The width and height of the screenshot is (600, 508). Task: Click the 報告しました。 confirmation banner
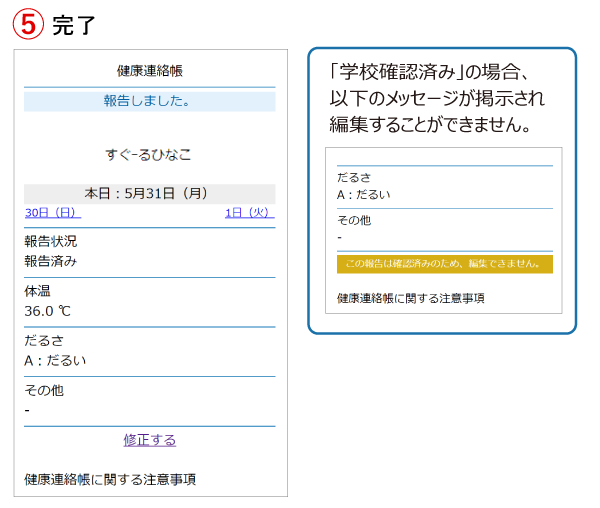150,101
